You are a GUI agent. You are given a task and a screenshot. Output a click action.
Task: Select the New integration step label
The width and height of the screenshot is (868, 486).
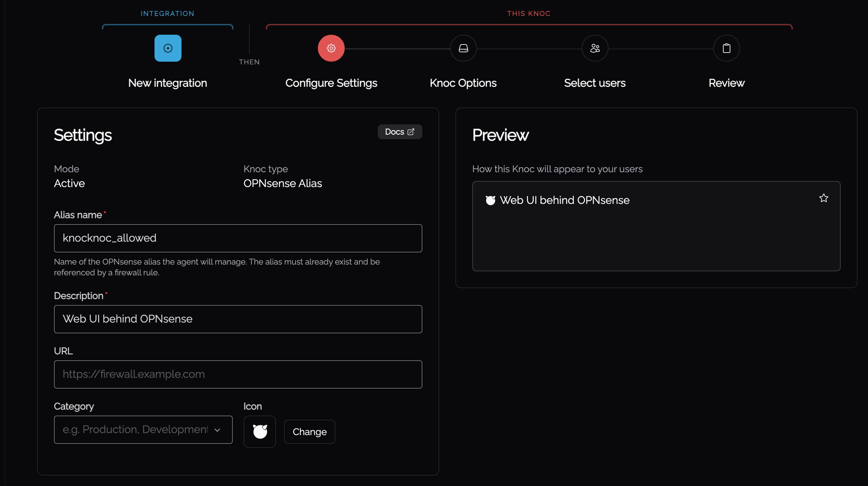pos(168,83)
